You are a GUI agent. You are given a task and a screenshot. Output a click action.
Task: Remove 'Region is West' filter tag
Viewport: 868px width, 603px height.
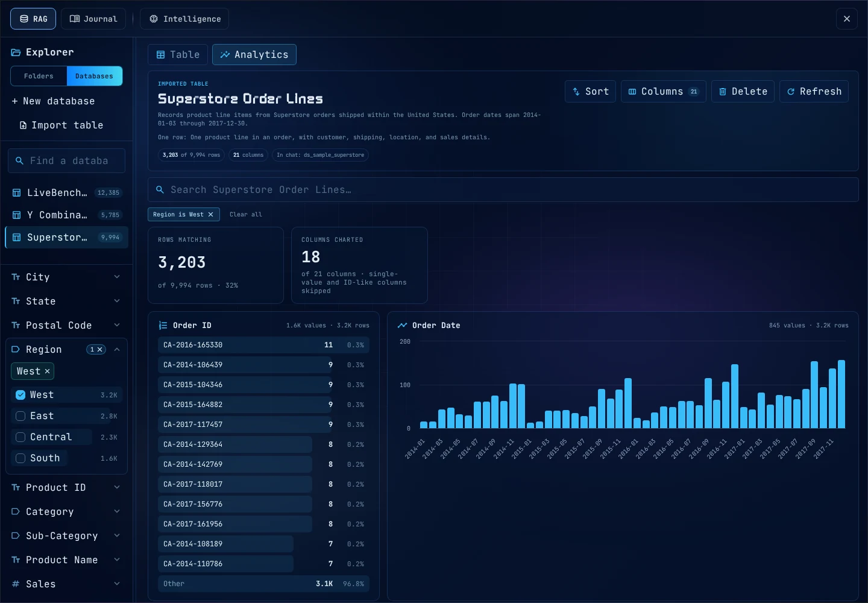click(x=210, y=215)
